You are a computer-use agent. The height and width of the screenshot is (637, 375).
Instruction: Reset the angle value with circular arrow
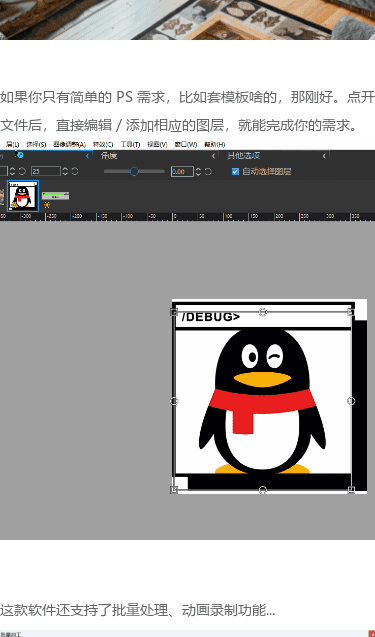(208, 171)
